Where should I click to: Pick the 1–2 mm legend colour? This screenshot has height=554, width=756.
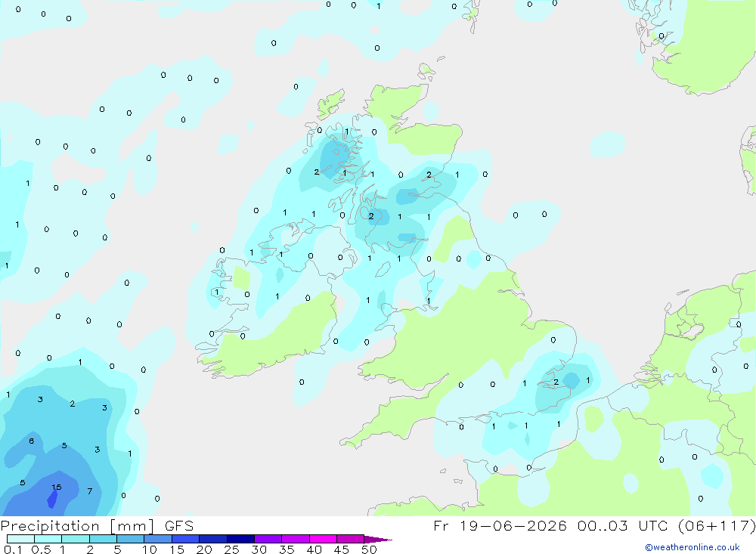click(75, 539)
